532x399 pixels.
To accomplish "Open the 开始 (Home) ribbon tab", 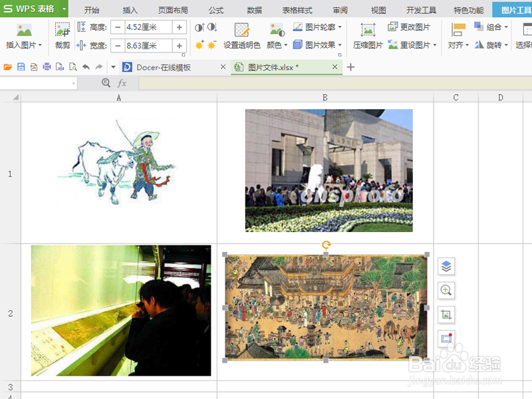I will tap(92, 10).
